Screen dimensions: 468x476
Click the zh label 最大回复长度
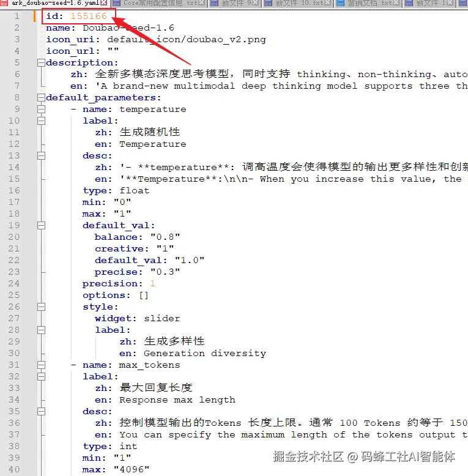(156, 388)
